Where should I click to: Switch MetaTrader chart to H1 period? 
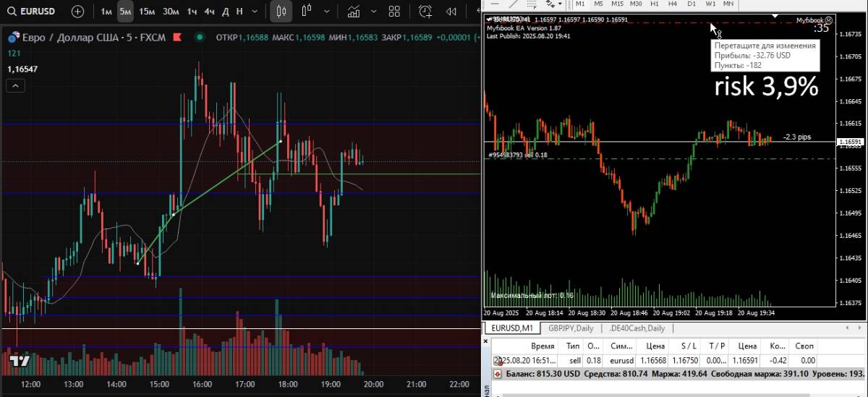(655, 4)
